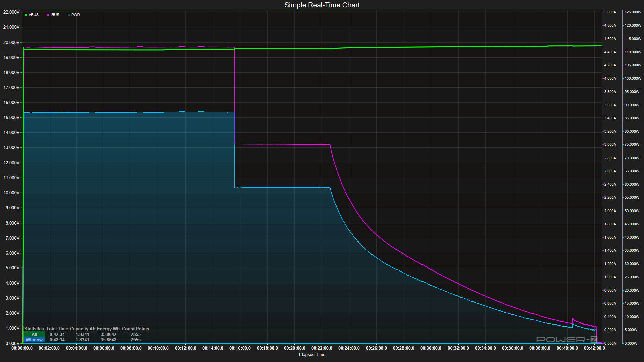
Task: Select the 'Window' row in Statistics table
Action: pyautogui.click(x=34, y=340)
